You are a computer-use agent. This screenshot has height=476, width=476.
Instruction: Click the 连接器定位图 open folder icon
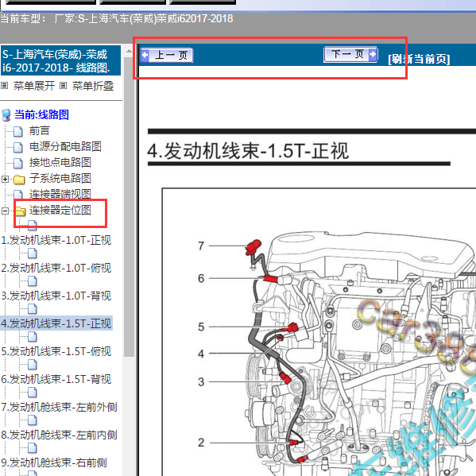[20, 211]
